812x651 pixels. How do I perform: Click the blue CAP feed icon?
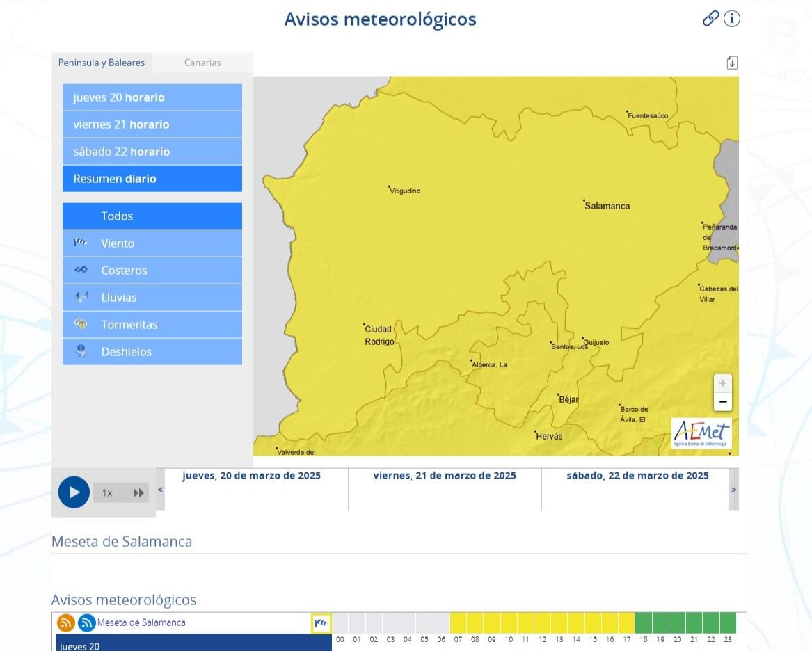click(86, 623)
